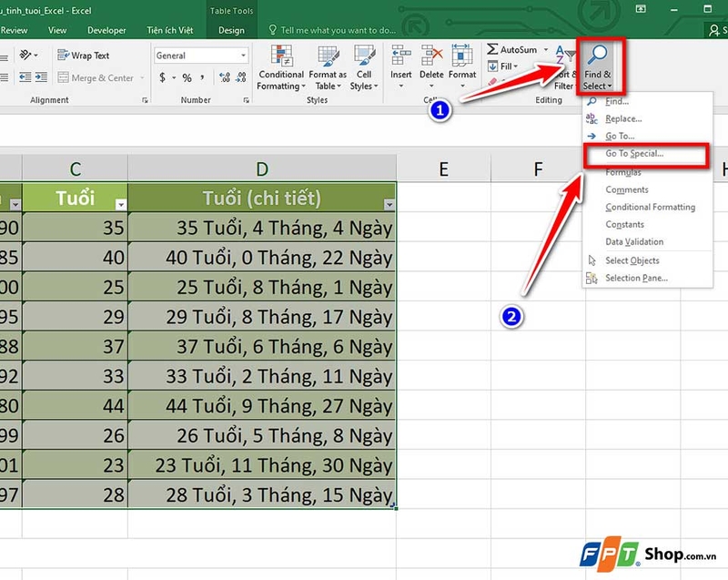Click the Delete Cells icon
728x580 pixels.
tap(429, 53)
